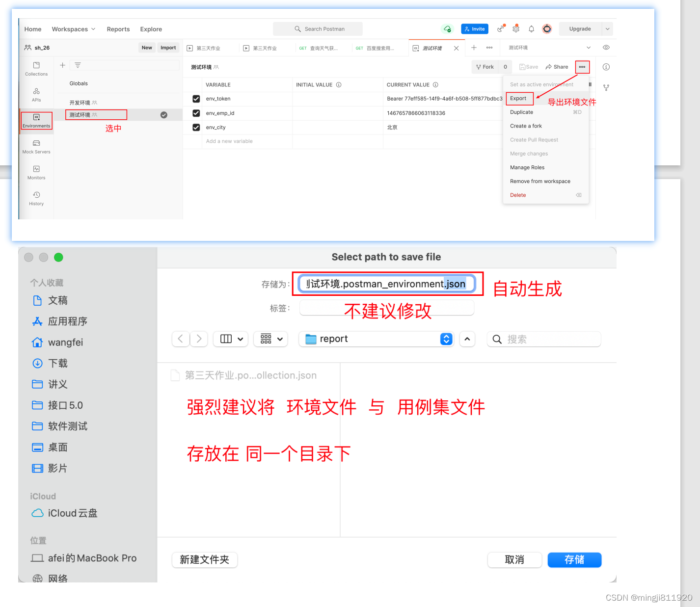Screen dimensions: 700x607
Task: Uncheck the env_token variable checkbox
Action: (196, 99)
